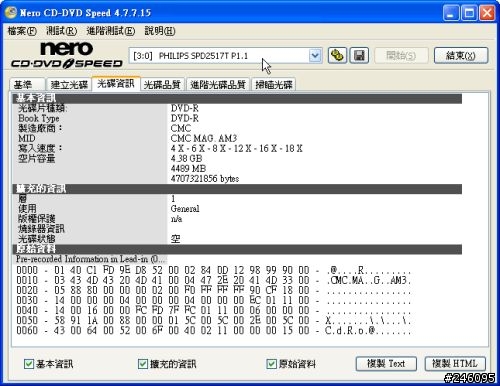Click the Nero CD-DVD Speed title bar icon
Viewport: 500px width, 386px height.
coord(11,13)
